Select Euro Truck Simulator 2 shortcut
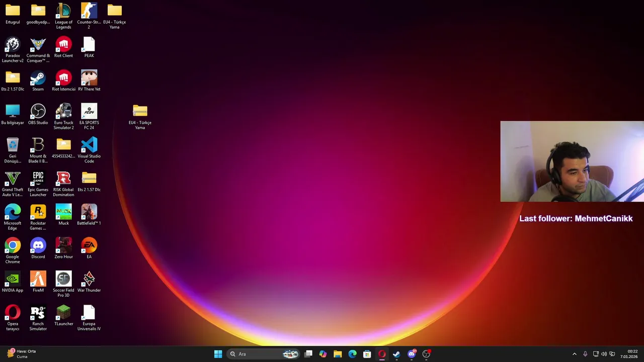 (63, 117)
